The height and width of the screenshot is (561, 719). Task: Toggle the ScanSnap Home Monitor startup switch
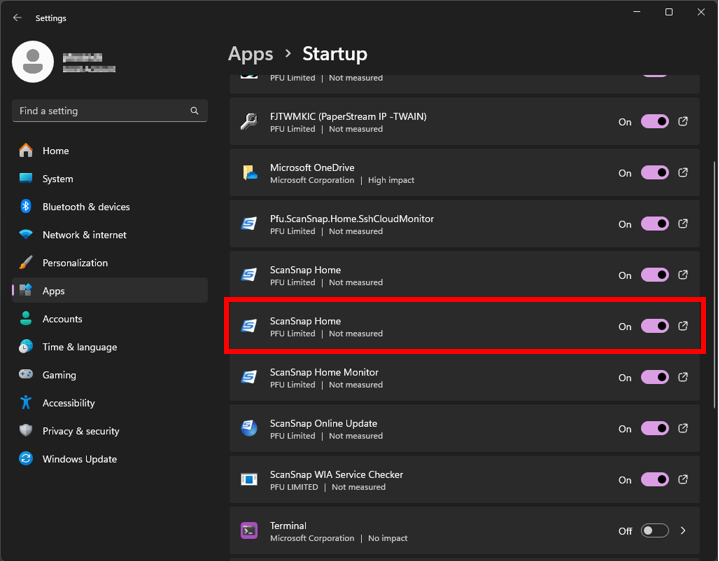[x=654, y=378]
